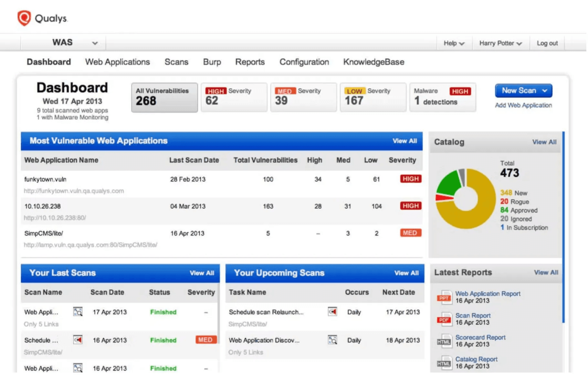Select the Reports tab
Image resolution: width=588 pixels, height=379 pixels.
250,62
